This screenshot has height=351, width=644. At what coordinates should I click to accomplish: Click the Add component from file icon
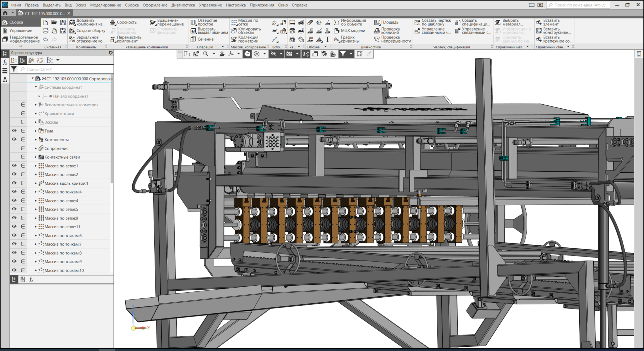point(72,22)
